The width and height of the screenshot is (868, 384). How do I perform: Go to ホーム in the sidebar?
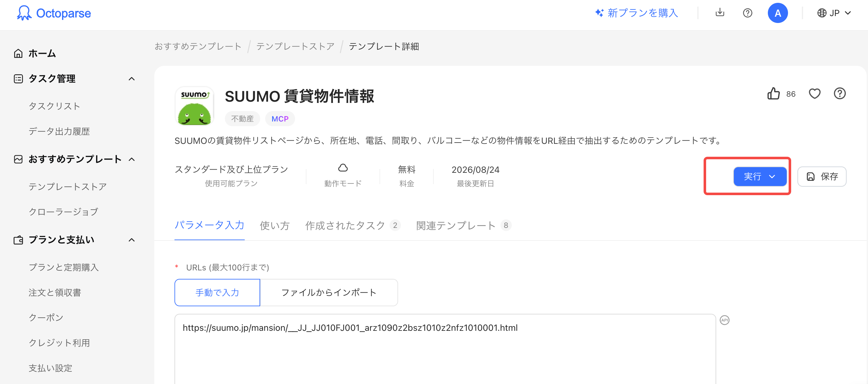click(42, 53)
